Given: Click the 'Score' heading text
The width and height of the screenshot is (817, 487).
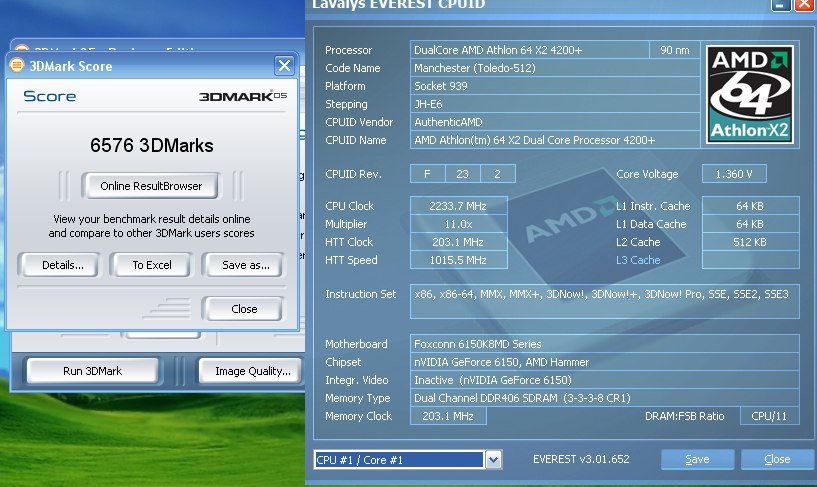Looking at the screenshot, I should pos(49,96).
